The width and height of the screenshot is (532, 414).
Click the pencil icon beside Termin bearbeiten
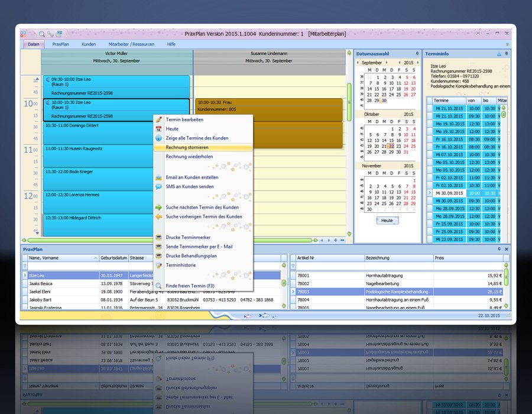pyautogui.click(x=159, y=119)
